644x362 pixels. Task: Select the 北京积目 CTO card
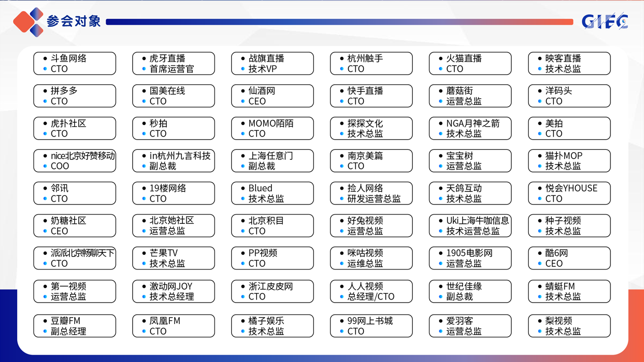pos(272,226)
